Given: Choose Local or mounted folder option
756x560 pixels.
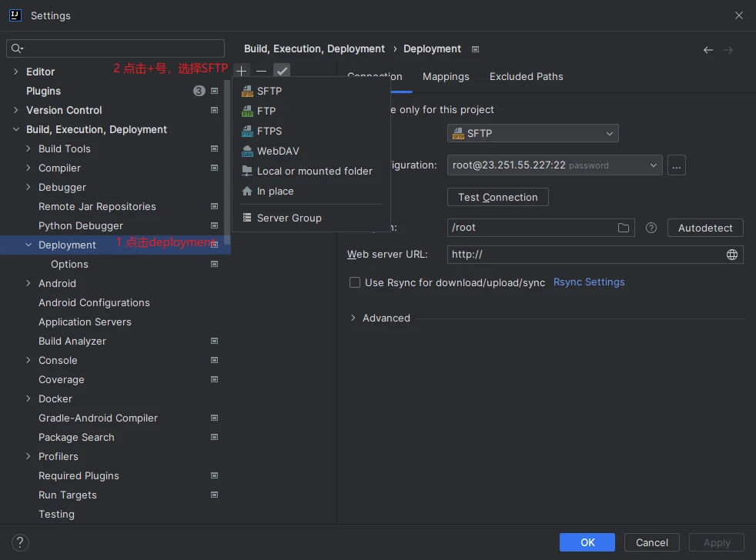Looking at the screenshot, I should (x=311, y=171).
